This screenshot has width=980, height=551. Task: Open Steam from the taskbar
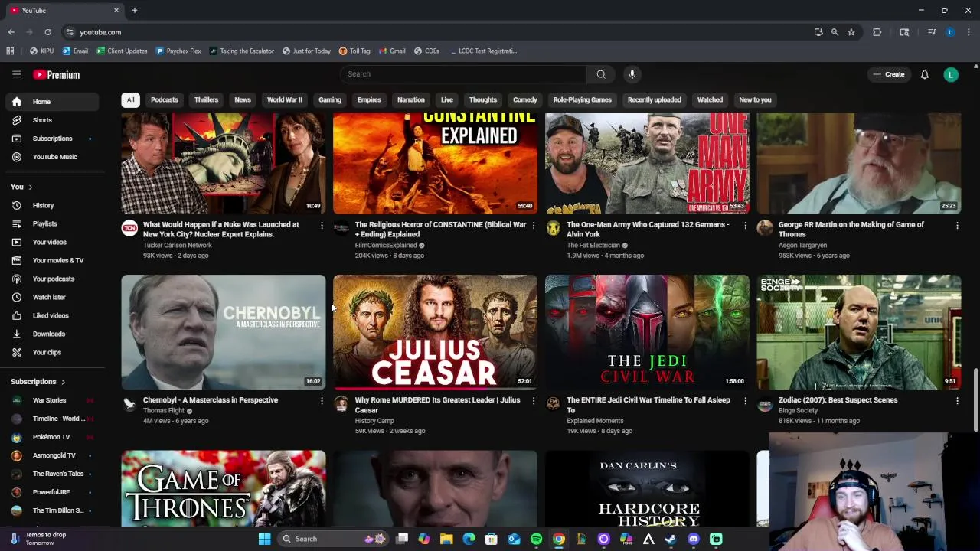pyautogui.click(x=671, y=539)
